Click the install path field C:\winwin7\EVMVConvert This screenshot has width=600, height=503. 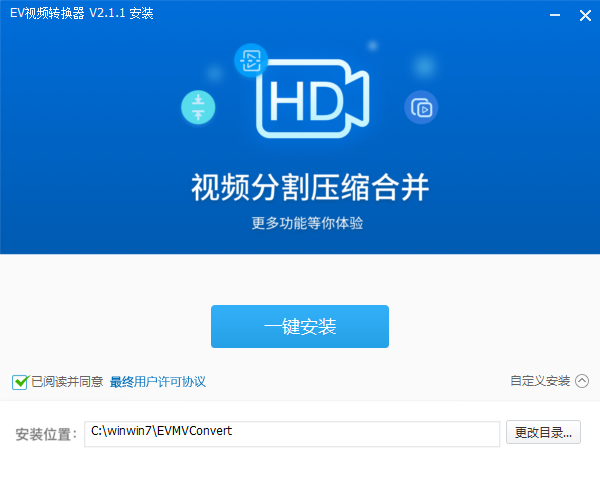[x=292, y=434]
